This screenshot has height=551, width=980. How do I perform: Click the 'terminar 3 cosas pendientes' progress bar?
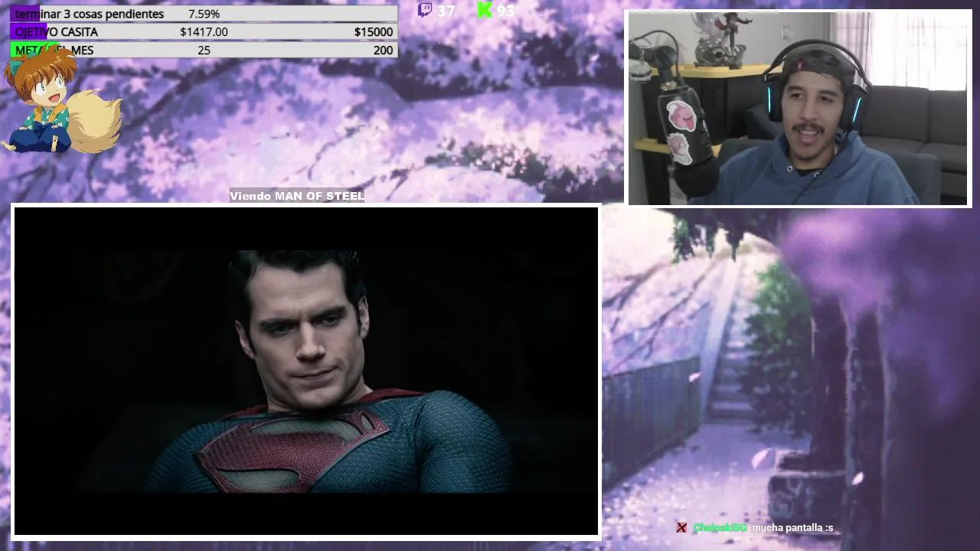coord(204,14)
